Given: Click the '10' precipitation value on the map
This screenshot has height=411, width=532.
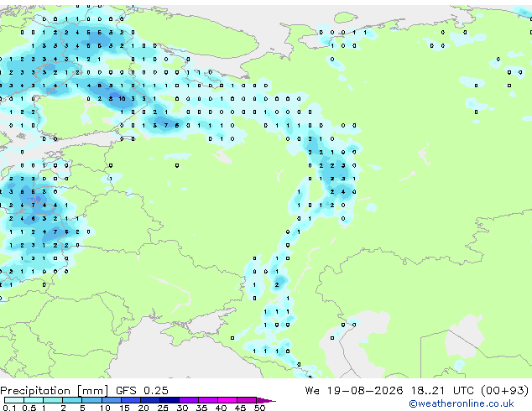Looking at the screenshot, I should click(x=122, y=99).
